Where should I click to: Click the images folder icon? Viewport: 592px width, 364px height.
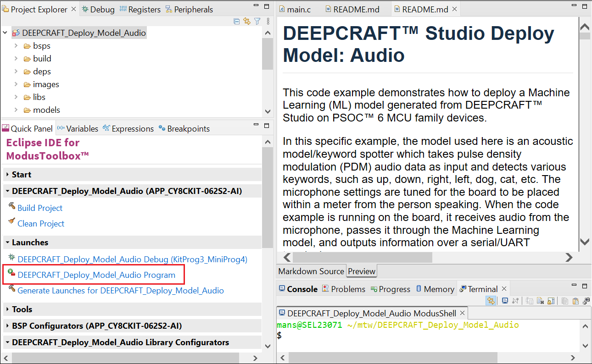(x=28, y=84)
